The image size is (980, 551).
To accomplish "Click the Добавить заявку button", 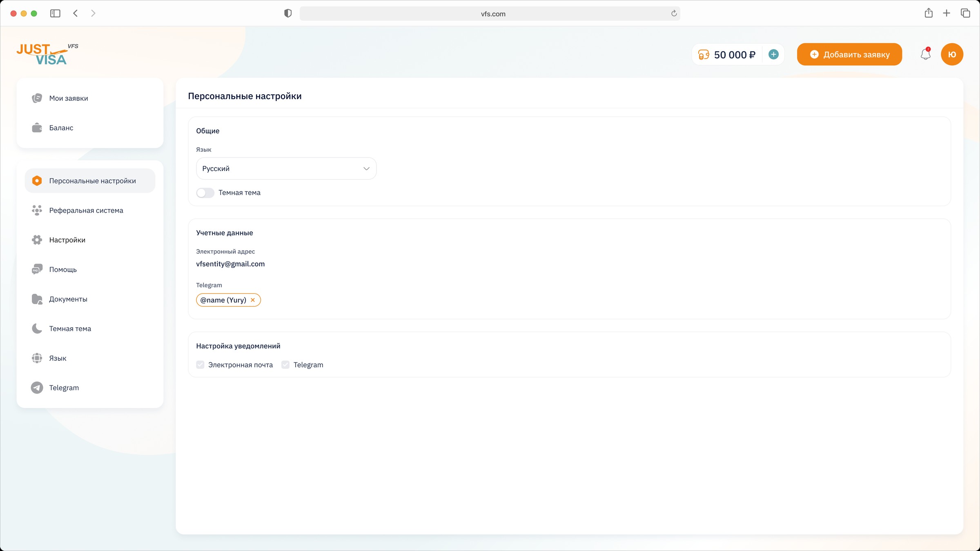I will point(849,54).
